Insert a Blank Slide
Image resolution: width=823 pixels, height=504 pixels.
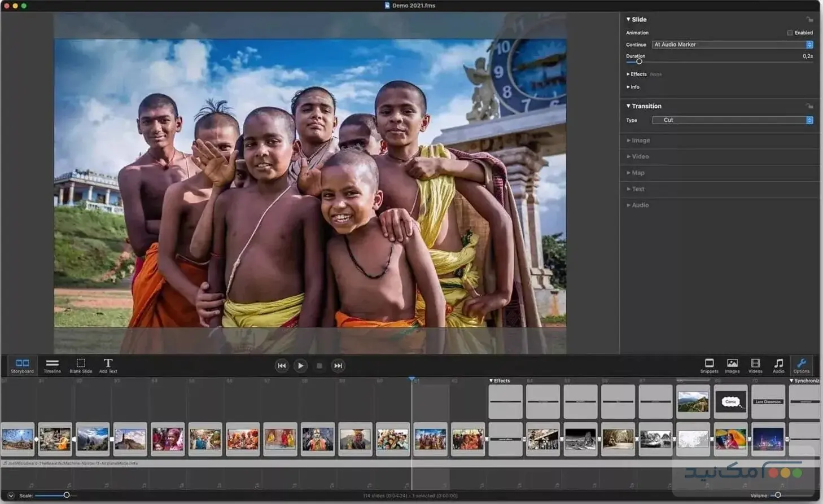pyautogui.click(x=81, y=365)
